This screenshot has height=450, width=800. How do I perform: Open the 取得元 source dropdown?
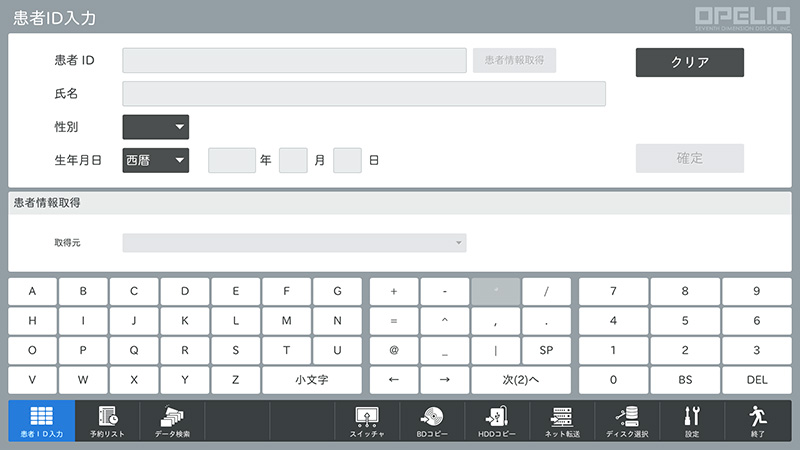(x=294, y=243)
